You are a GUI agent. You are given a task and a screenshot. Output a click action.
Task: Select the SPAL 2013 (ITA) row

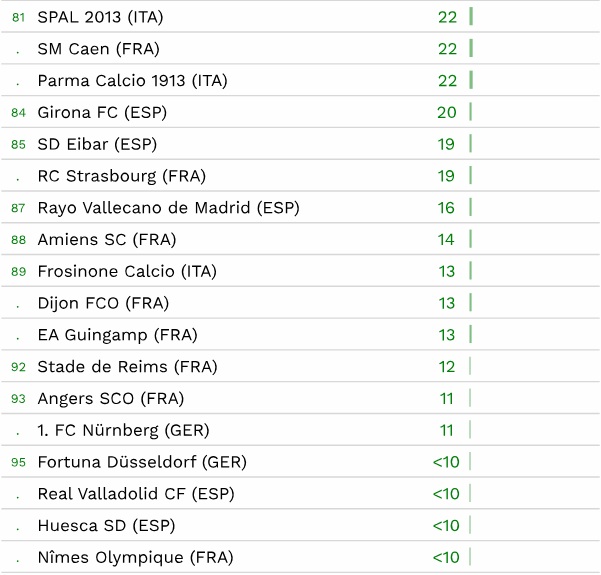point(300,17)
